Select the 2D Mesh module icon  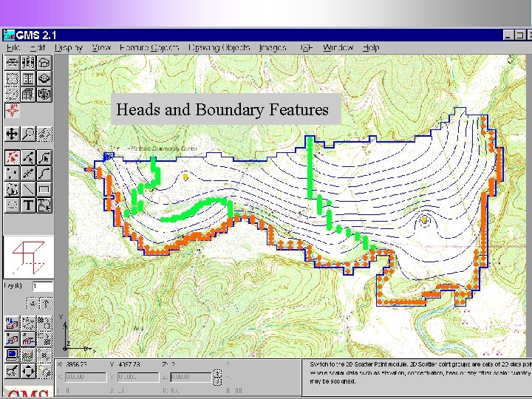12,79
